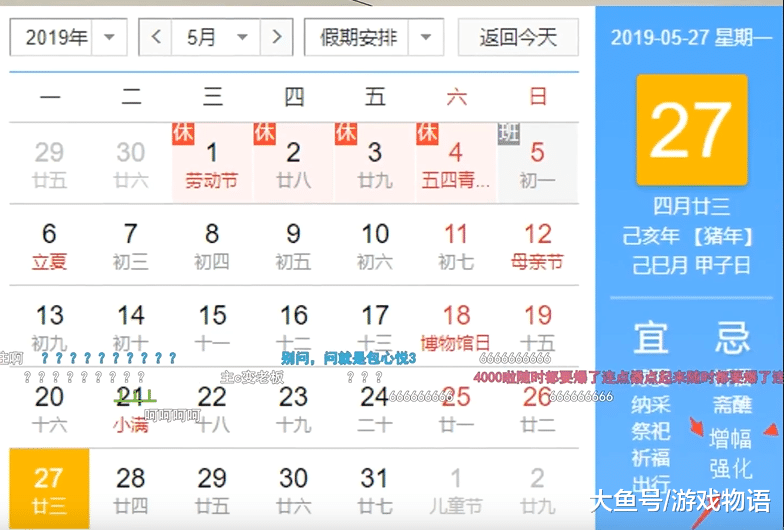Open the 2019年 year dropdown

(x=68, y=37)
